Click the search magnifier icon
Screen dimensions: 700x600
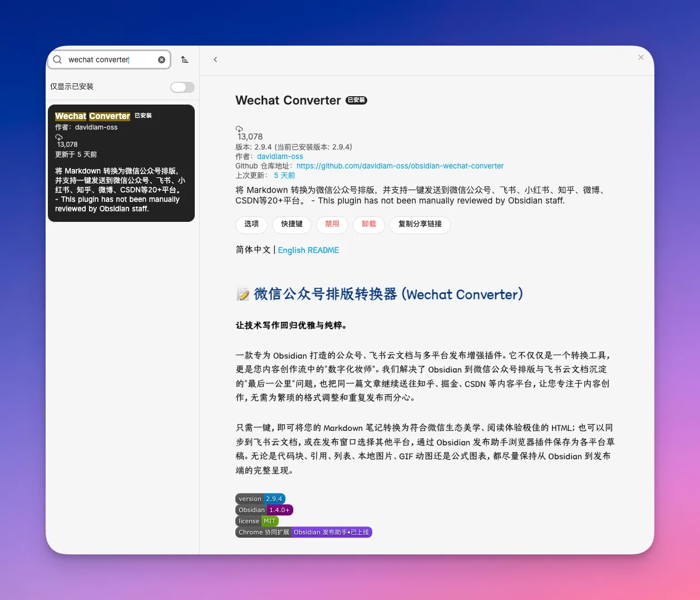tap(57, 59)
